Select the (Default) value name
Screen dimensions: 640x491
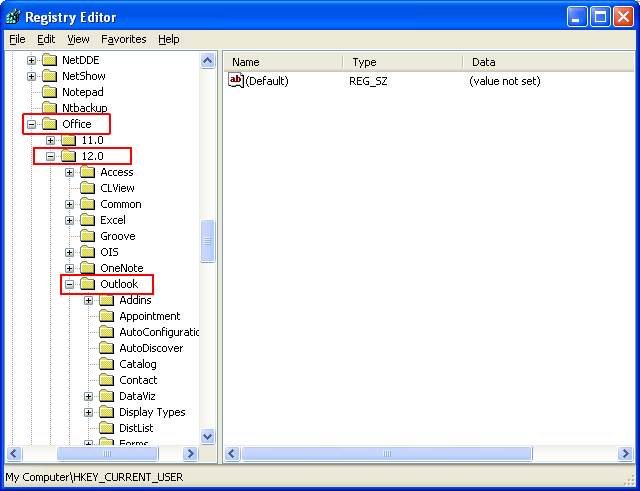point(267,81)
